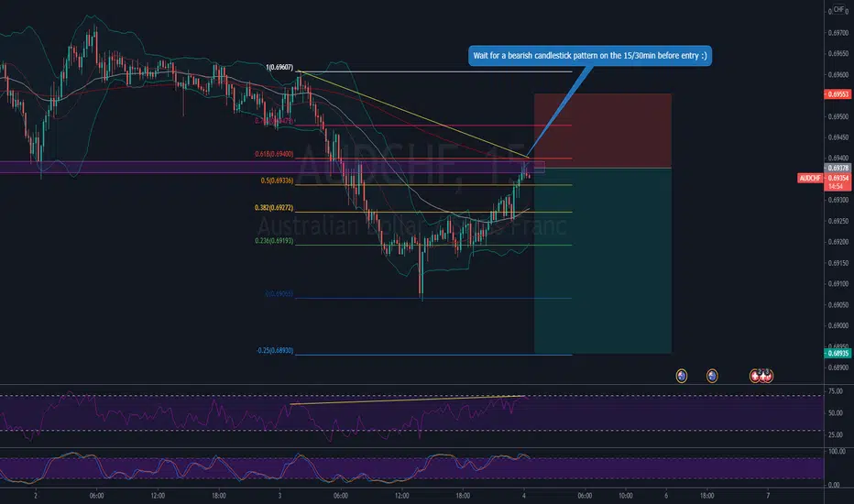Screen dimensions: 854x504
Task: Click the 25.00 RSI axis label
Action: coord(835,434)
